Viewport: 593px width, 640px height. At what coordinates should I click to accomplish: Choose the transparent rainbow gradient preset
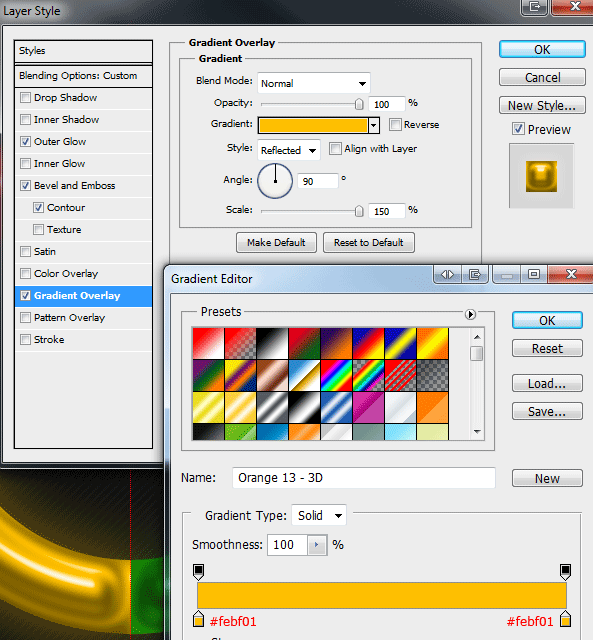tap(368, 376)
